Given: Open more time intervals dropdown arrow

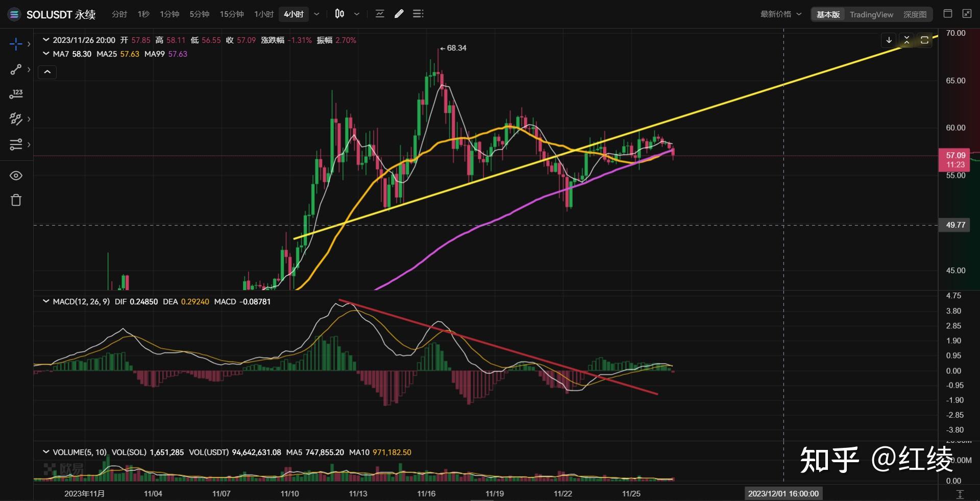Looking at the screenshot, I should tap(316, 14).
